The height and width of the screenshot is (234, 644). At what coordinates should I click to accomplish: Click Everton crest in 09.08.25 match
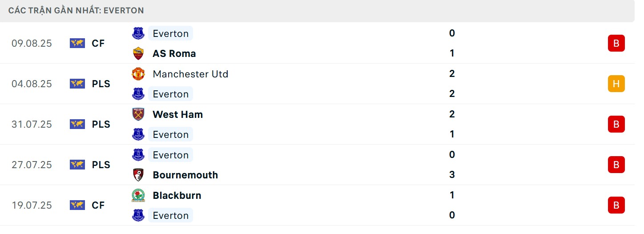[139, 33]
